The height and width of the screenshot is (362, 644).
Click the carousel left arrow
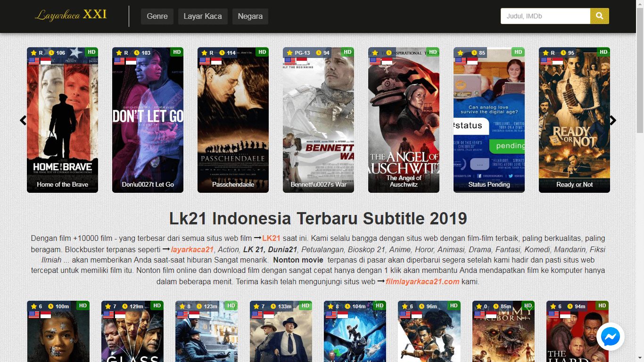click(x=23, y=120)
